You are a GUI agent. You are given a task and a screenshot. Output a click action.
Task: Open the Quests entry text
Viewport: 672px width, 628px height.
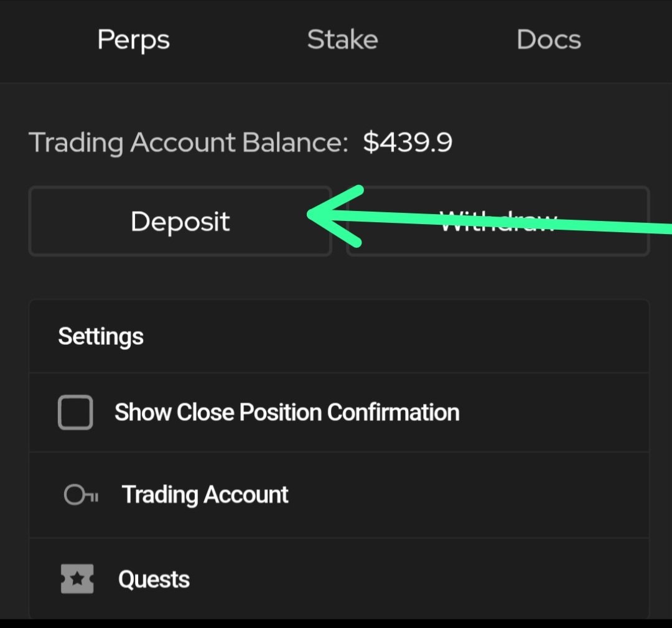tap(154, 579)
